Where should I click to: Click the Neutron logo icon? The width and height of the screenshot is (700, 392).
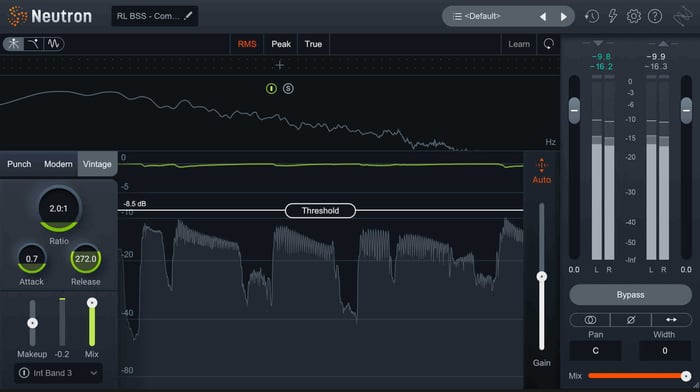pyautogui.click(x=18, y=16)
